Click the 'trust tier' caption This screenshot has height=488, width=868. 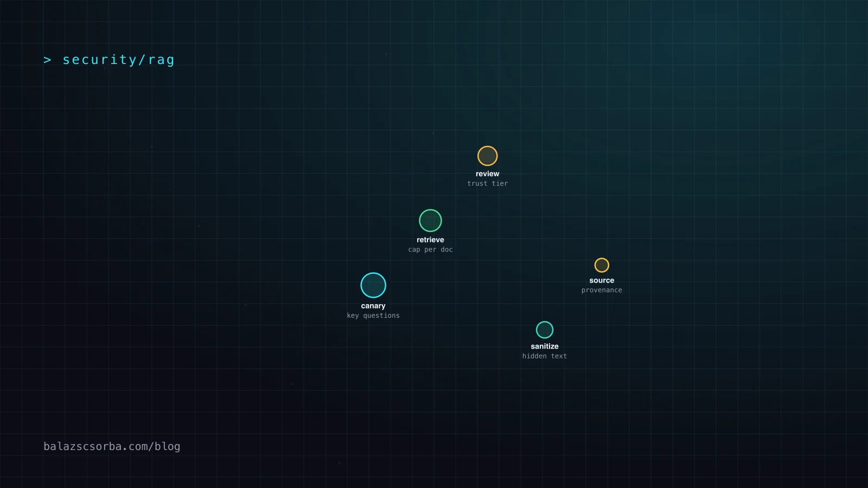(x=488, y=184)
